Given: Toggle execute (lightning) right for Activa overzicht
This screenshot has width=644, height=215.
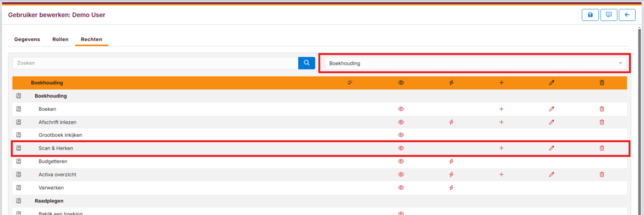Looking at the screenshot, I should (451, 174).
